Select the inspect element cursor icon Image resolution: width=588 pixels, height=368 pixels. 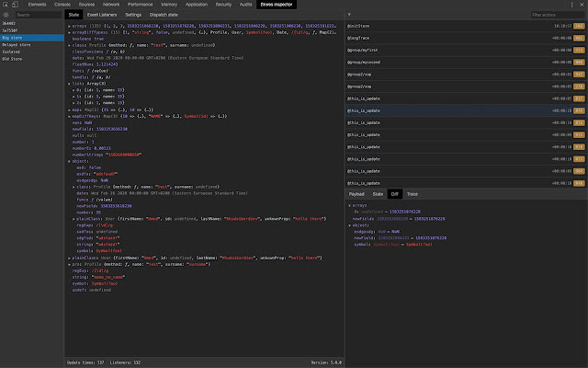pos(5,4)
